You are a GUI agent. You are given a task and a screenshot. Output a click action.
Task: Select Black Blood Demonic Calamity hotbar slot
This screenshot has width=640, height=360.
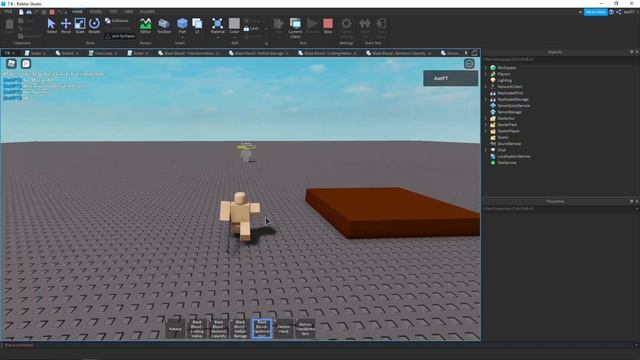point(218,329)
